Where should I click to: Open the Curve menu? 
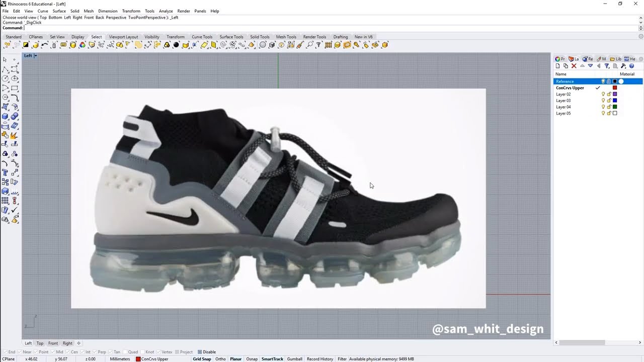pos(43,11)
